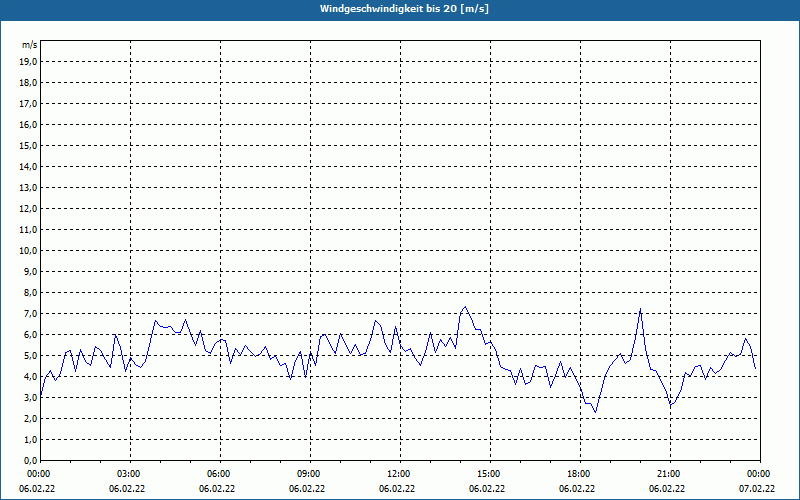Click the 7,0 y-axis label
This screenshot has width=800, height=500.
[30, 314]
